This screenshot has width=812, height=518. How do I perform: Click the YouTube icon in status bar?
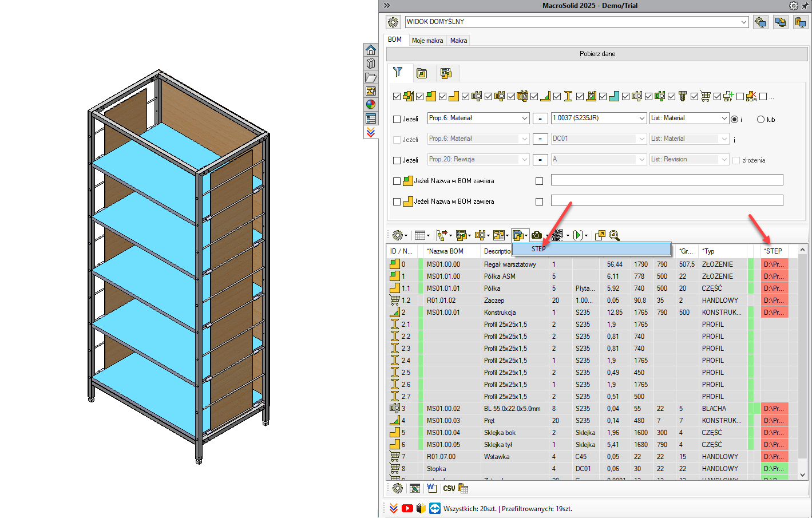click(407, 508)
